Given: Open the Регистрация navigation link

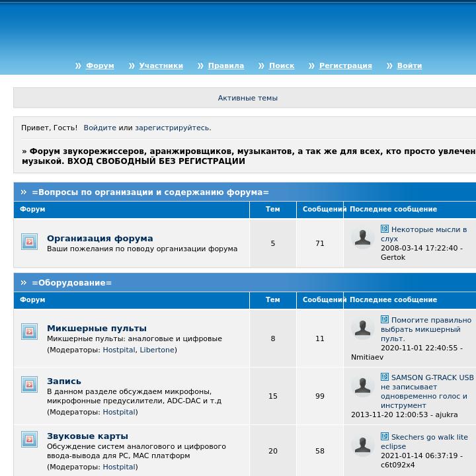Looking at the screenshot, I should pyautogui.click(x=346, y=65).
